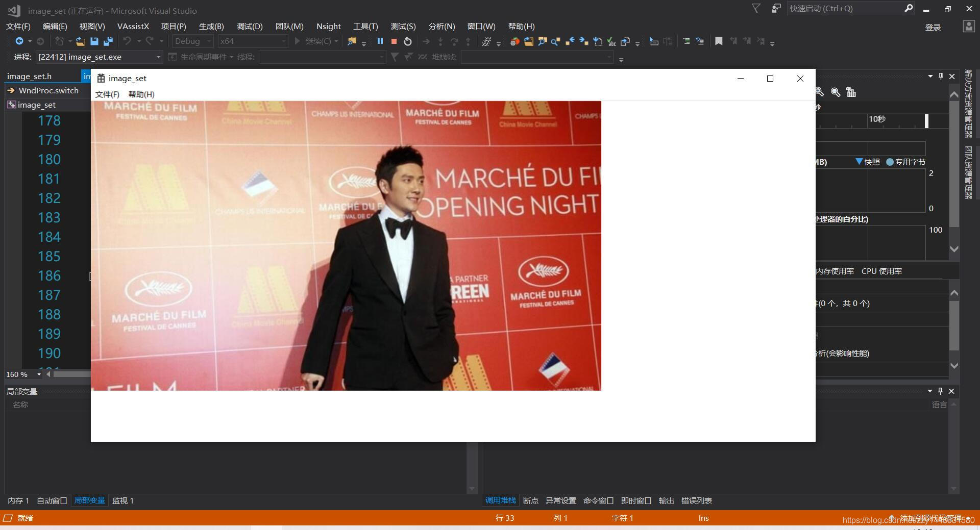Open the call stack panel window options arrow
980x530 pixels.
(x=929, y=391)
